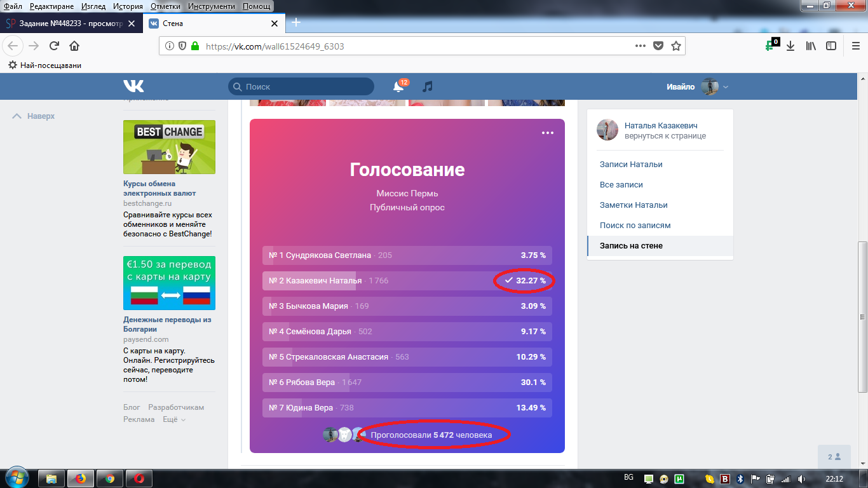Go to Firefox home page
The width and height of the screenshot is (868, 488).
coord(74,46)
